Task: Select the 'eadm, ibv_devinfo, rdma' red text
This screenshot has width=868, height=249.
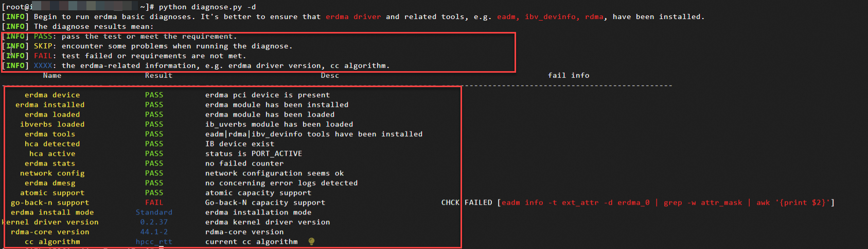Action: click(550, 16)
